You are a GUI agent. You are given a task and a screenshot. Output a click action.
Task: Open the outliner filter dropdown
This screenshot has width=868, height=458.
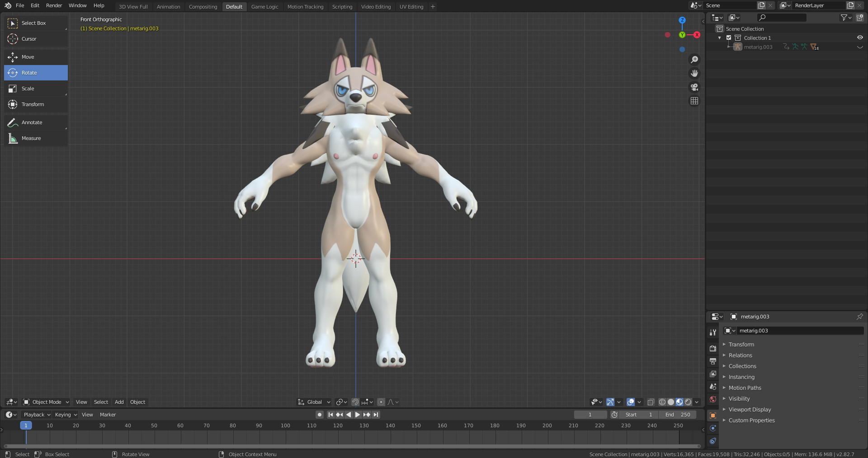pyautogui.click(x=846, y=18)
